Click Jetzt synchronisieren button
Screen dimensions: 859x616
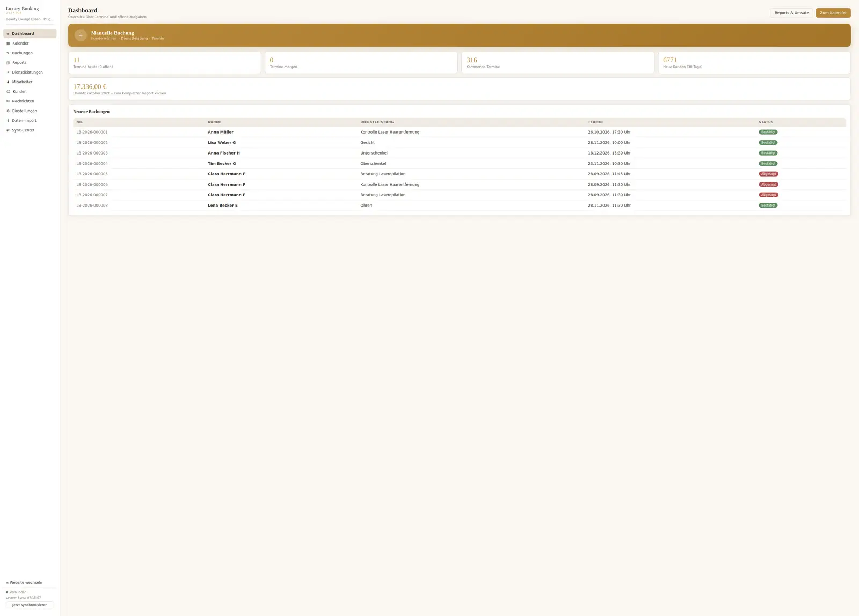point(30,605)
